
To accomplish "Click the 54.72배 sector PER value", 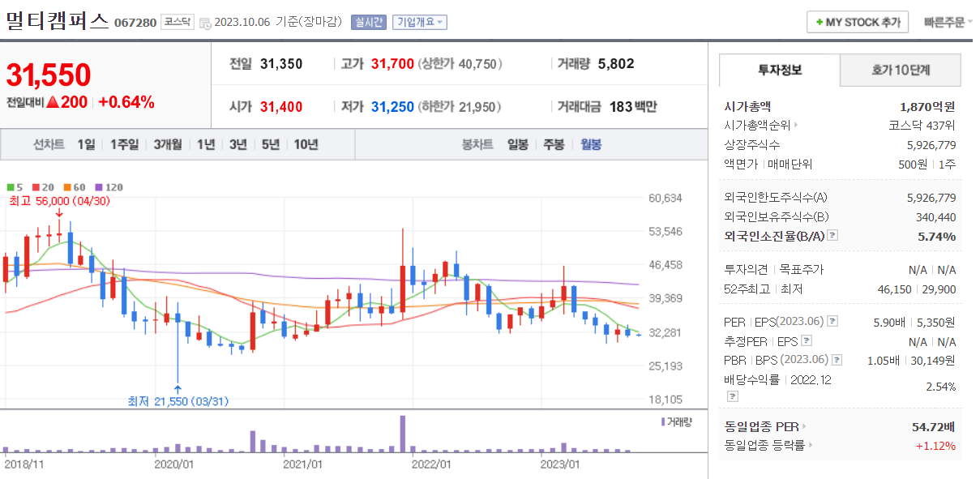I will click(934, 426).
